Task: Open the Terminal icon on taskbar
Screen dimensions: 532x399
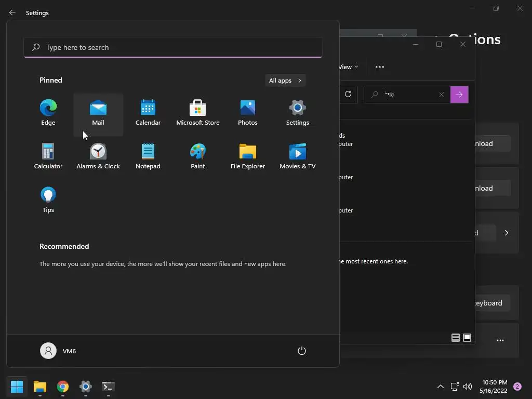Action: coord(109,387)
